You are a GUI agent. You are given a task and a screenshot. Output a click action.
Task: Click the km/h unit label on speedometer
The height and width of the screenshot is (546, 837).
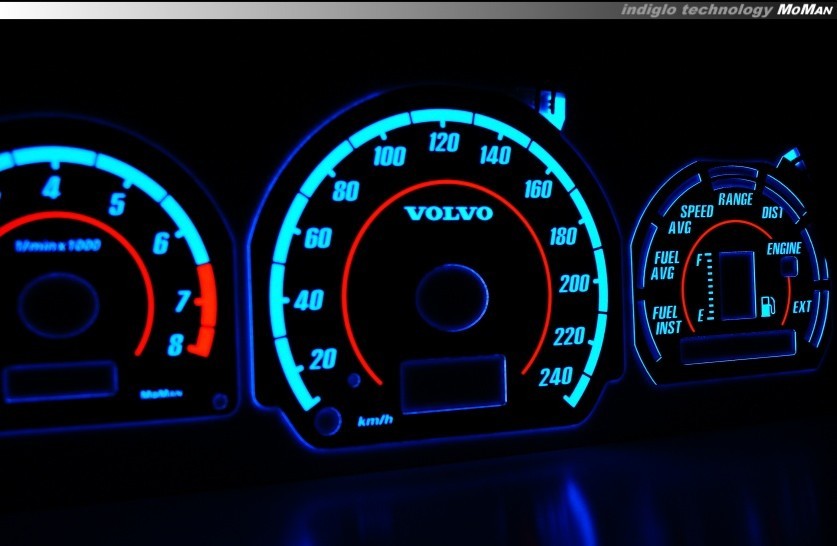tap(375, 421)
